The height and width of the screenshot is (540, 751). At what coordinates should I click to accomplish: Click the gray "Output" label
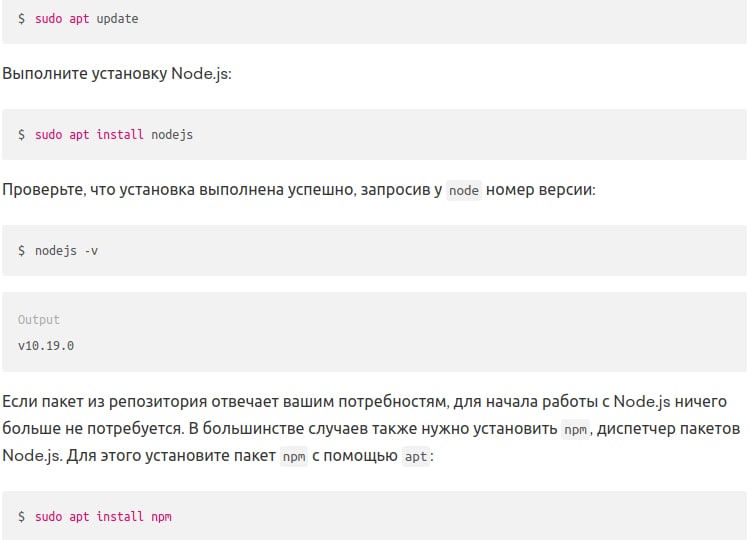39,320
